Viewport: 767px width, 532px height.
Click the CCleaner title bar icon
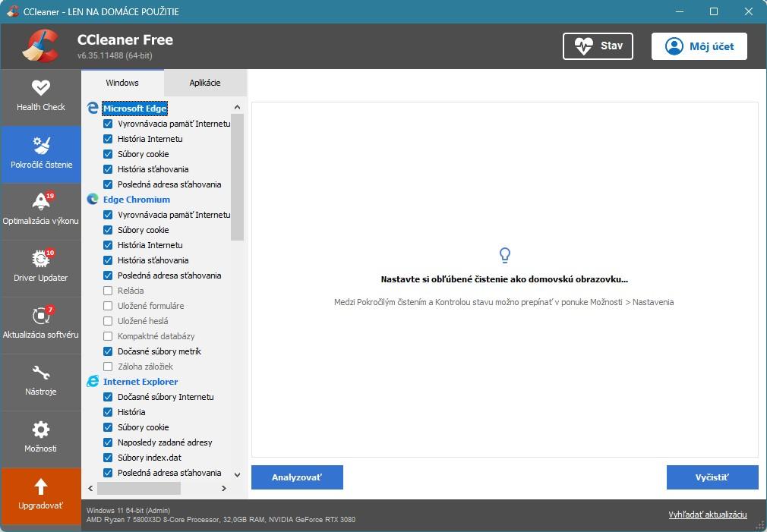12,11
